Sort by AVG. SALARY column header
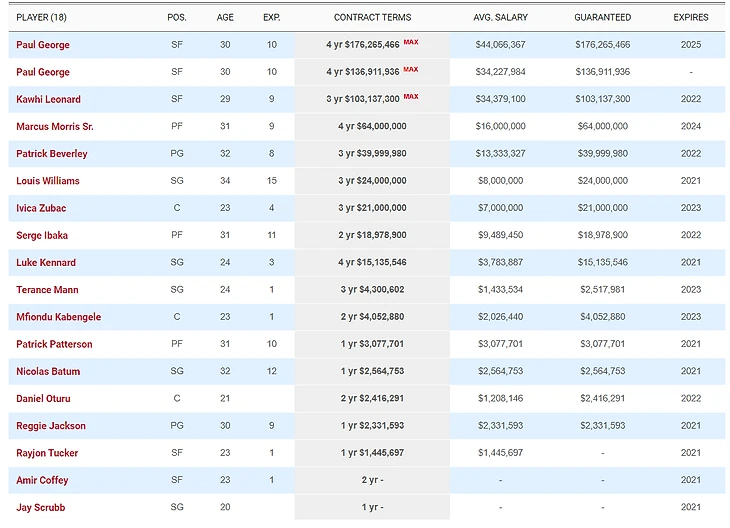730x528 pixels. 500,18
